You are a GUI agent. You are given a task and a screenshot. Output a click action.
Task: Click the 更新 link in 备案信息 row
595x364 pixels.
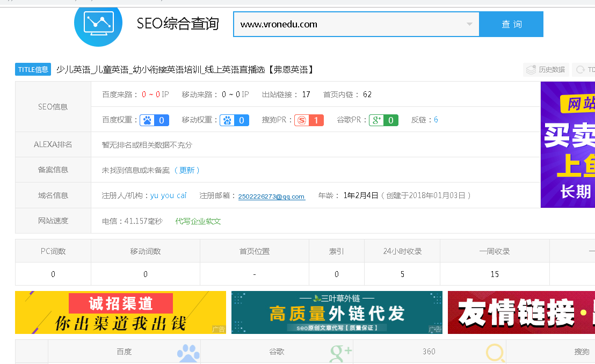187,170
